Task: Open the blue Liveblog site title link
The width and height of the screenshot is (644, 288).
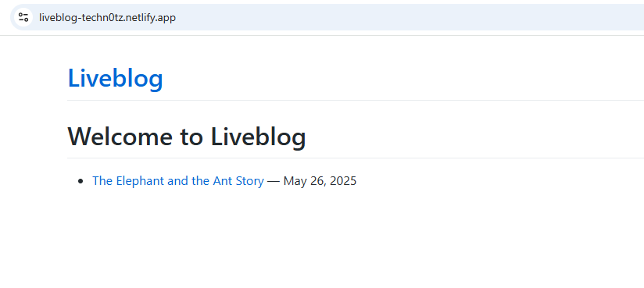Action: (116, 78)
